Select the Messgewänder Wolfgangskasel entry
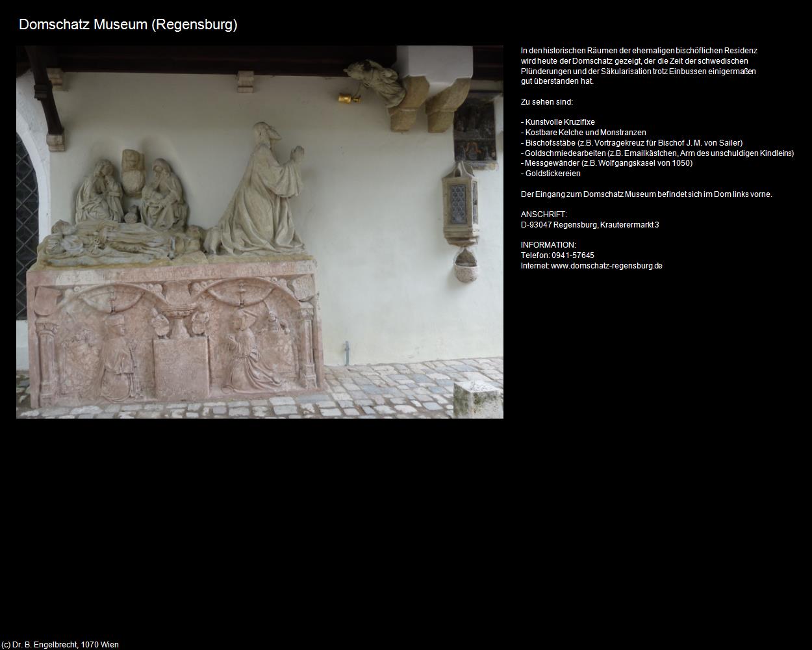The image size is (812, 650). point(607,163)
